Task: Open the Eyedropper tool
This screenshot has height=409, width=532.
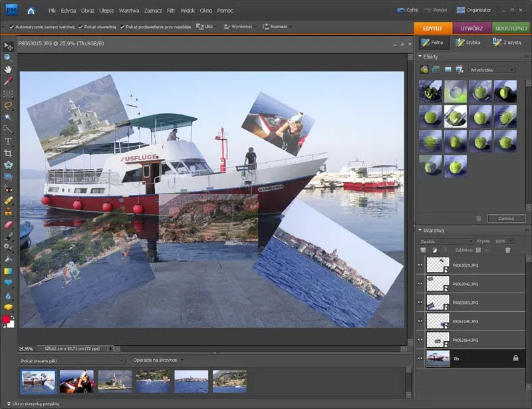Action: (x=8, y=79)
